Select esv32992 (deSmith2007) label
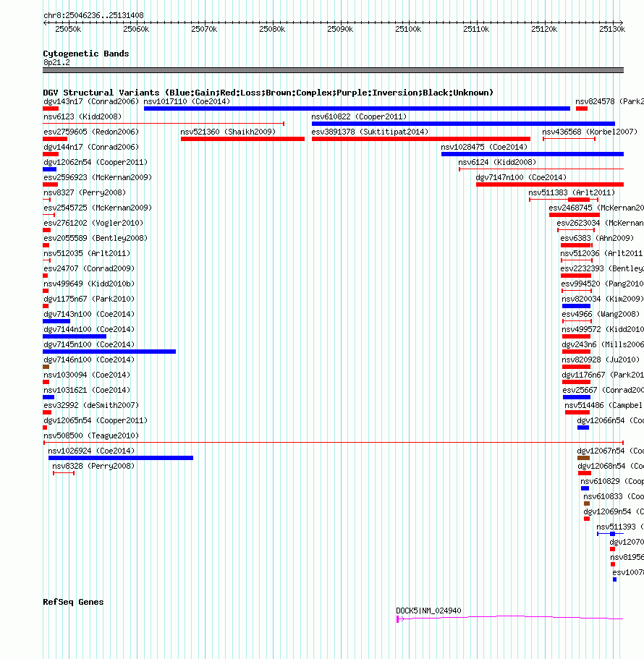Viewport: 644px width, 659px height. (x=91, y=404)
